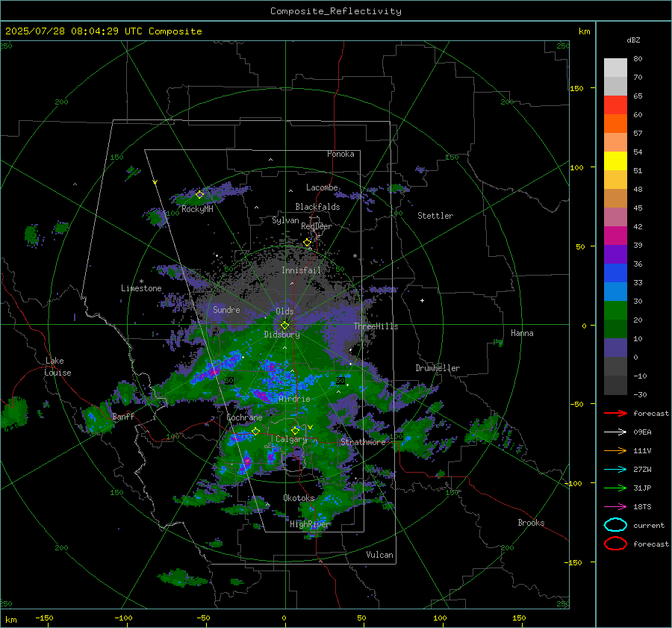Click the '2025/07/28 08:04:29 UTC Composite' timestamp
This screenshot has width=672, height=628.
pyautogui.click(x=103, y=31)
